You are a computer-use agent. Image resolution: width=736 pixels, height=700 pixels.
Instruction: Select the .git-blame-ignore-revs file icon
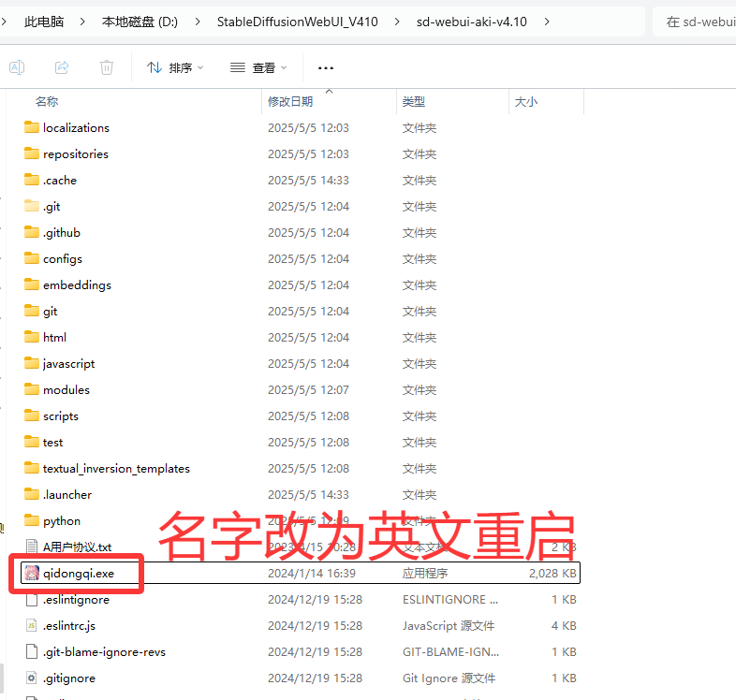32,652
